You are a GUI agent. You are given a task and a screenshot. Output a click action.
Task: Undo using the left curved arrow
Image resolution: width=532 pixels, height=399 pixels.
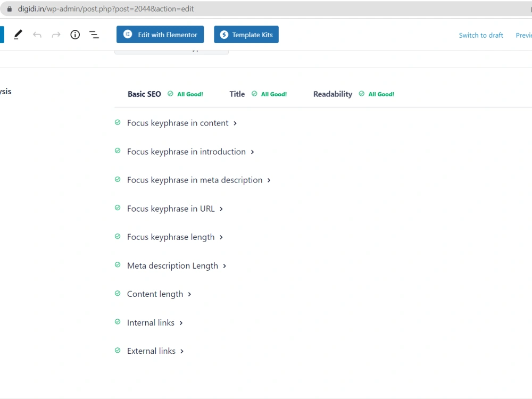pos(37,35)
